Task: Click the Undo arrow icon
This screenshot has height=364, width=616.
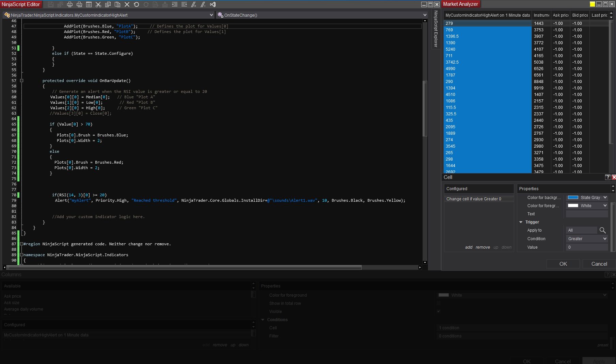Action: pos(137,4)
